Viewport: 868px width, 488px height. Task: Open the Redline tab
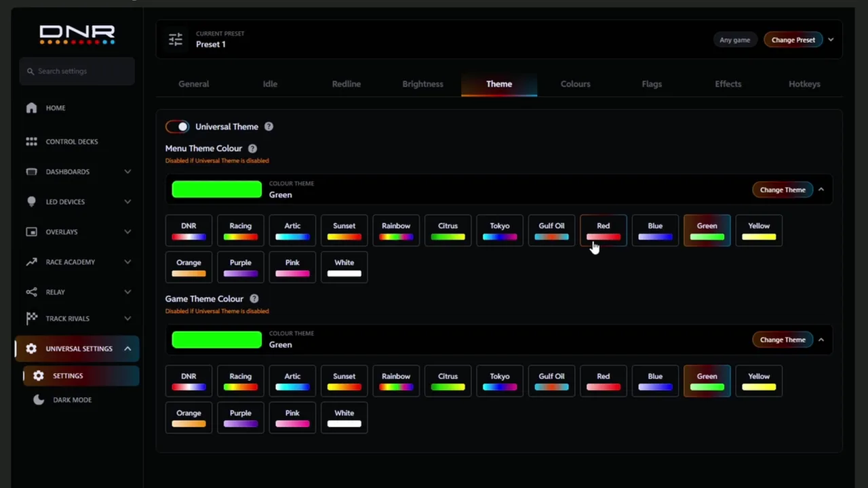(347, 84)
